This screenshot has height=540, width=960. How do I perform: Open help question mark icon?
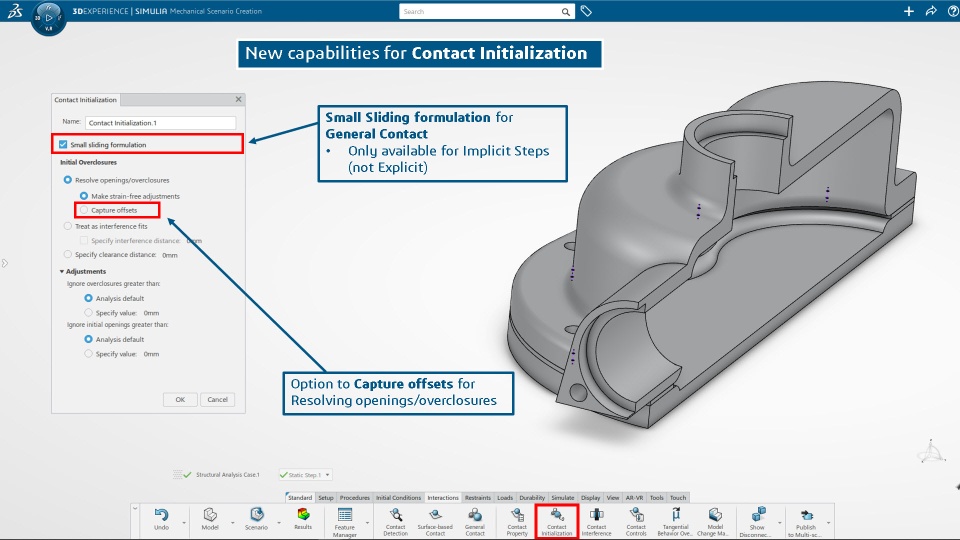pos(953,11)
